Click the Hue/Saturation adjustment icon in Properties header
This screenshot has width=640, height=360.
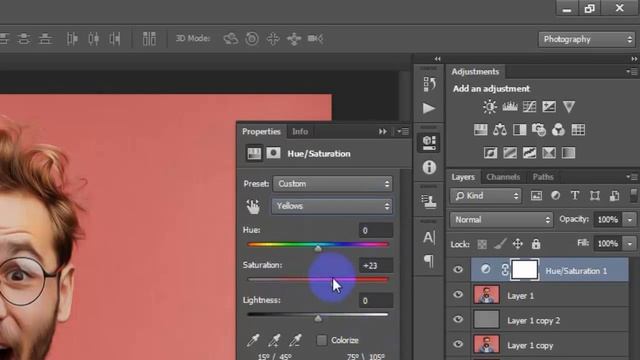254,153
